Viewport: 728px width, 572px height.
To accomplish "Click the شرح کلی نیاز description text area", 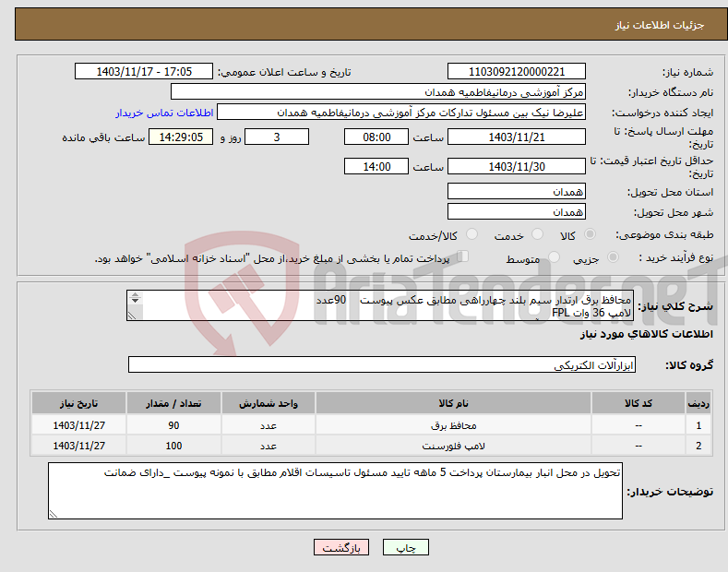I will pyautogui.click(x=380, y=305).
